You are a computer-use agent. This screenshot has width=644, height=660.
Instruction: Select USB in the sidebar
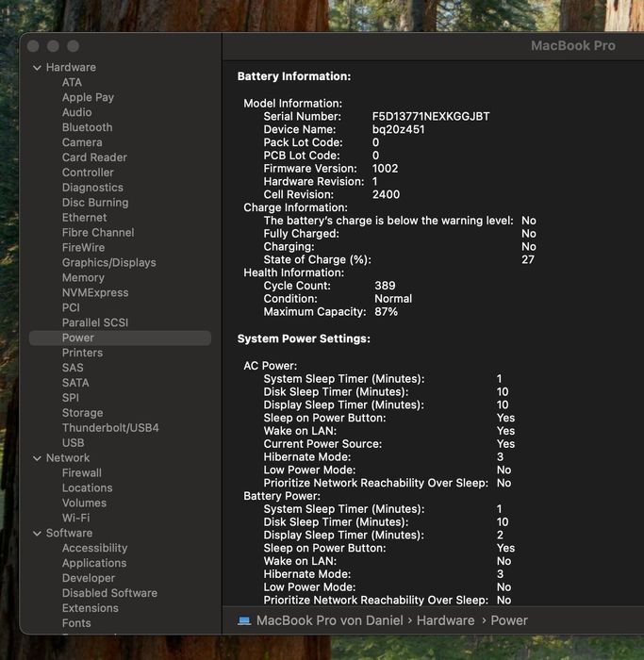pos(73,443)
